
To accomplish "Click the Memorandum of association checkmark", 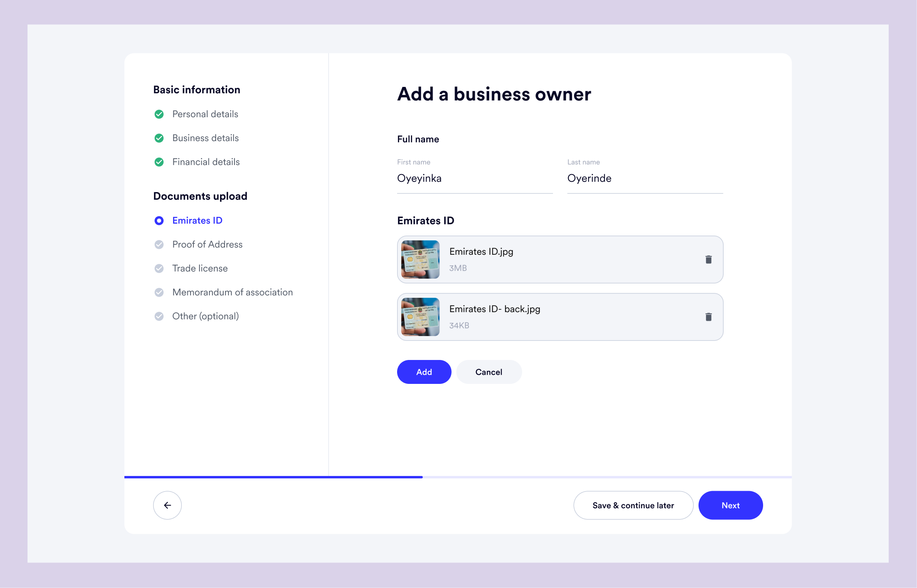I will (x=159, y=293).
